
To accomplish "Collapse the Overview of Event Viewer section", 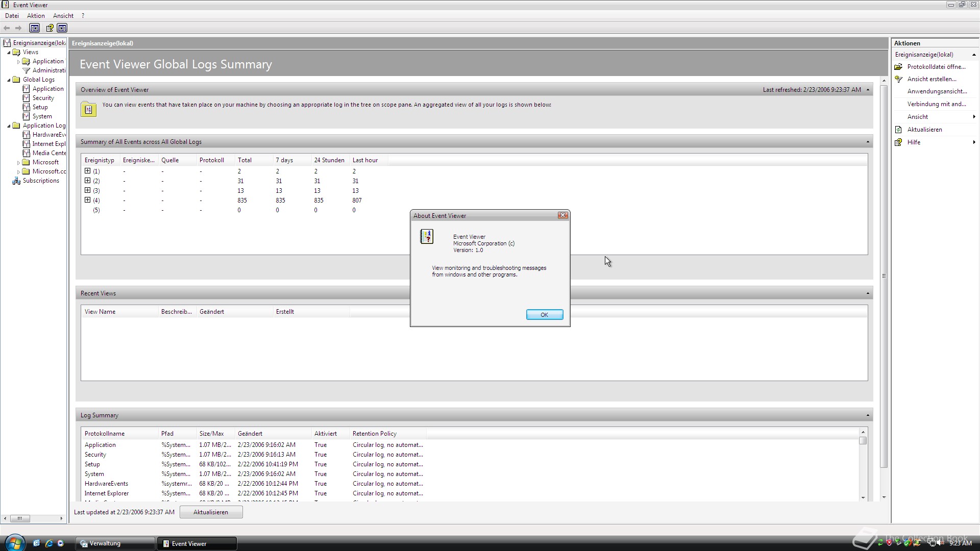I will 868,90.
